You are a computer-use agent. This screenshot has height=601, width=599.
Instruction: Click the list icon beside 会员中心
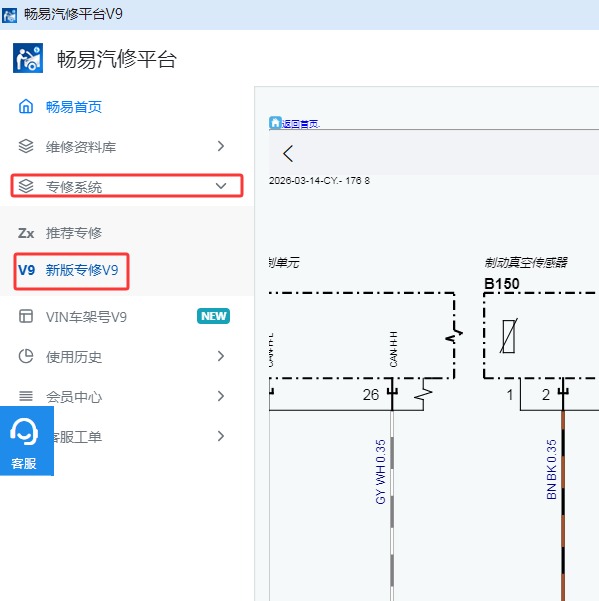point(26,396)
